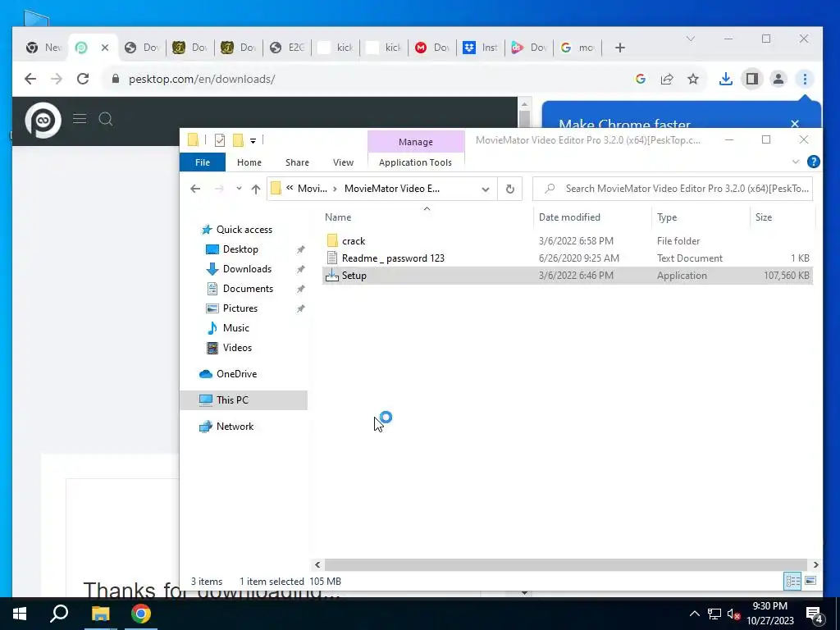Open the File menu in Explorer

click(x=203, y=162)
